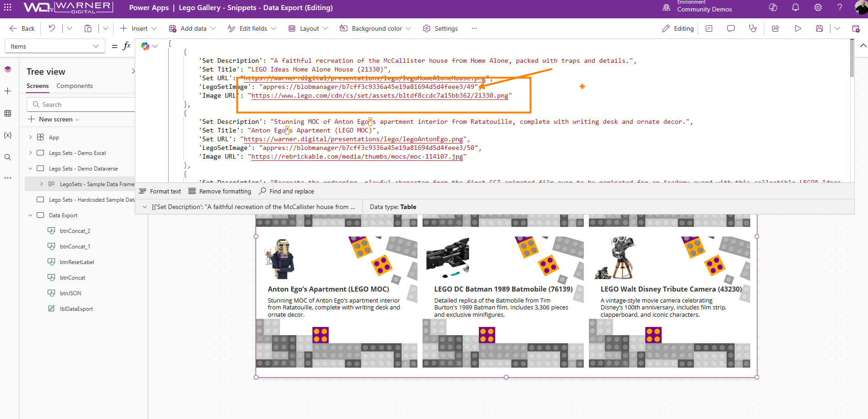Screen dimensions: 868x419
Task: Click the legoAntonEgo.png Set URL link
Action: coord(353,139)
